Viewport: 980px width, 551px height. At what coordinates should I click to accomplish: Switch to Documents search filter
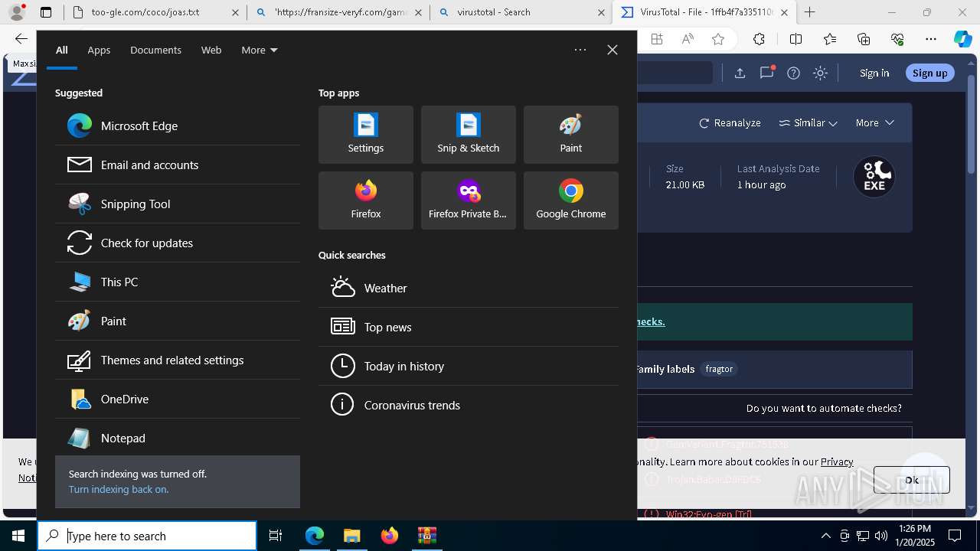[155, 50]
